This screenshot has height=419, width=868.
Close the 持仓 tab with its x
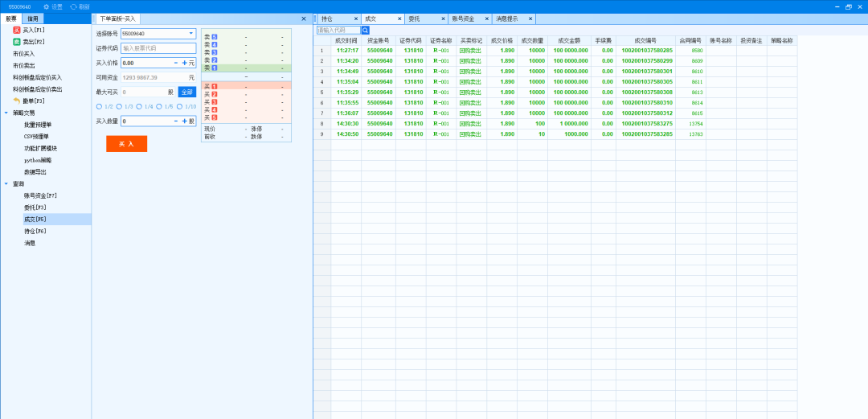coord(356,18)
